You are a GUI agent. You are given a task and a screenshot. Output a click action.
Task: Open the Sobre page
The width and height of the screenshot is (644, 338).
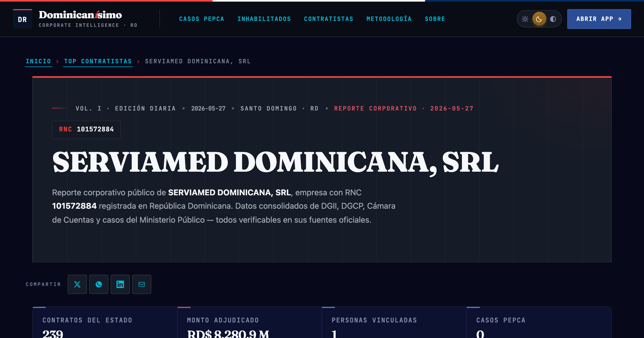[435, 19]
